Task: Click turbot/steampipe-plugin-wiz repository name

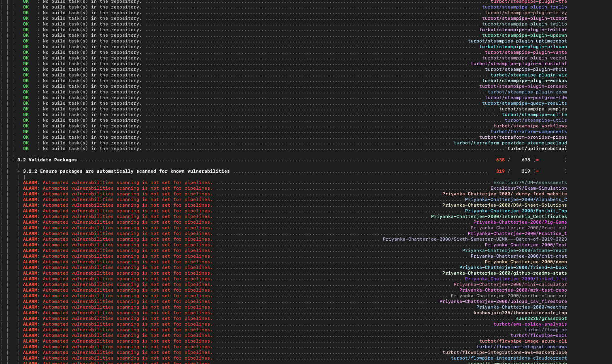Action: tap(529, 75)
